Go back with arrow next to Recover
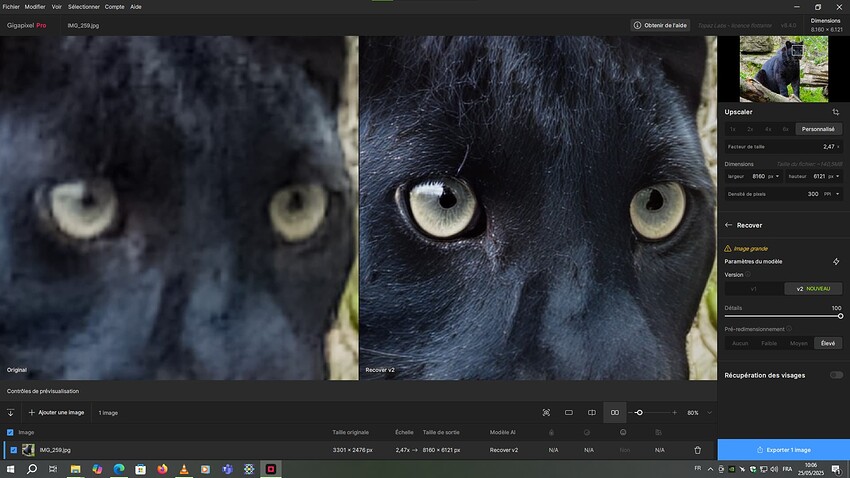Screen dimensions: 850x478 point(729,225)
